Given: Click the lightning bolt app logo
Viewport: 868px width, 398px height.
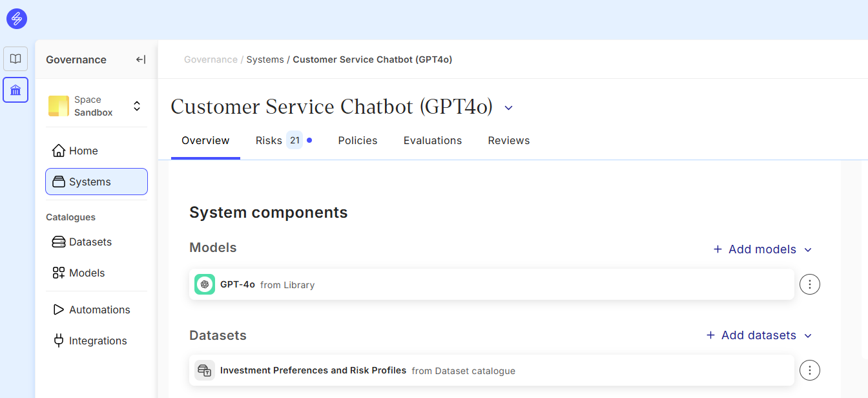Looking at the screenshot, I should pyautogui.click(x=17, y=19).
